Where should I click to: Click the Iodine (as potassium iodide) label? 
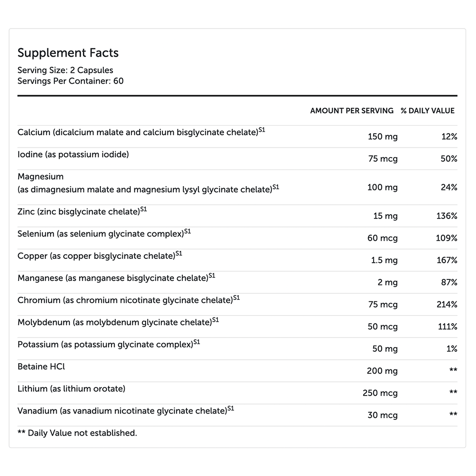73,154
